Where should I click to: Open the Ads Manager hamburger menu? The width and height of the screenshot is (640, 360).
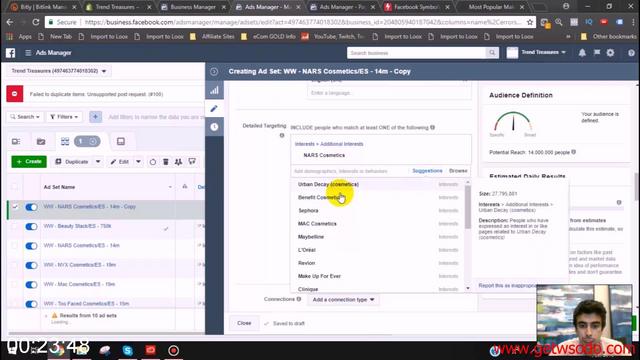click(x=28, y=53)
